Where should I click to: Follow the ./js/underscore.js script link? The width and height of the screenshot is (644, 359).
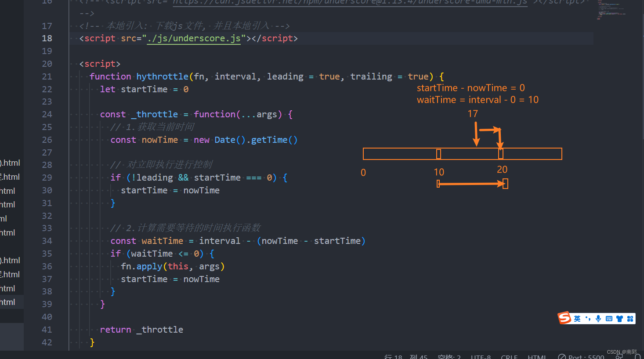point(194,38)
